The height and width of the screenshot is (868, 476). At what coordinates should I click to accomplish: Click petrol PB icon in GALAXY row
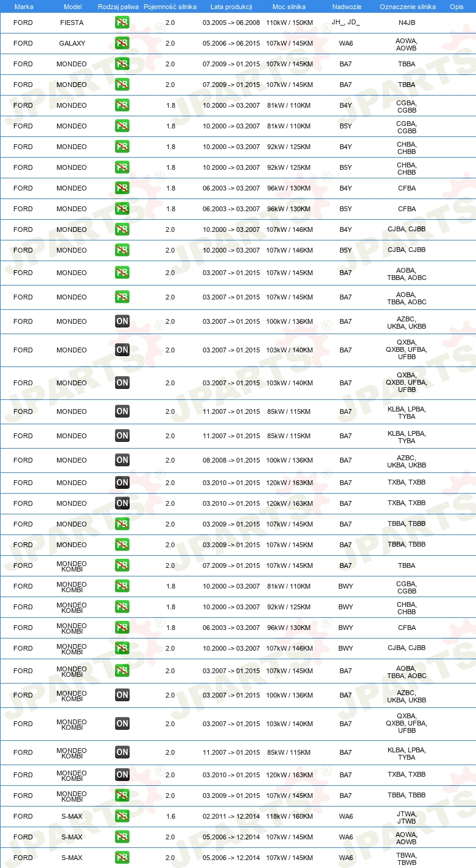point(122,43)
